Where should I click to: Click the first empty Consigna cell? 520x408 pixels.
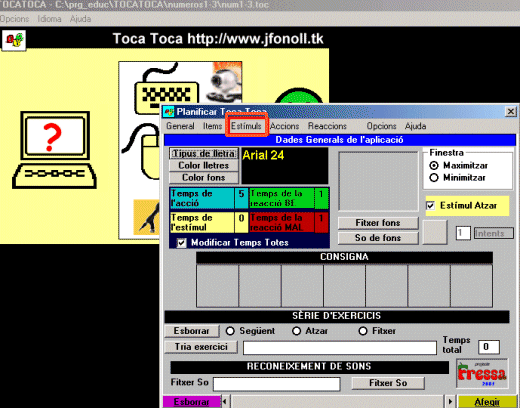[218, 286]
